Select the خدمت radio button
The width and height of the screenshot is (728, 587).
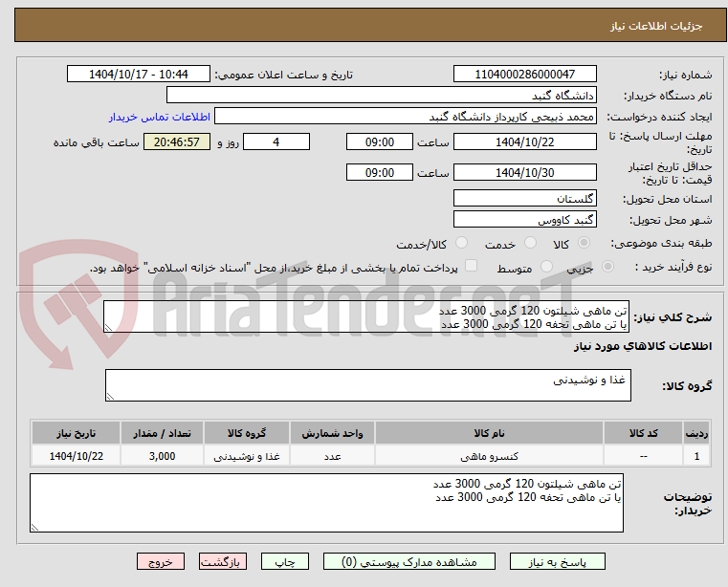(530, 243)
